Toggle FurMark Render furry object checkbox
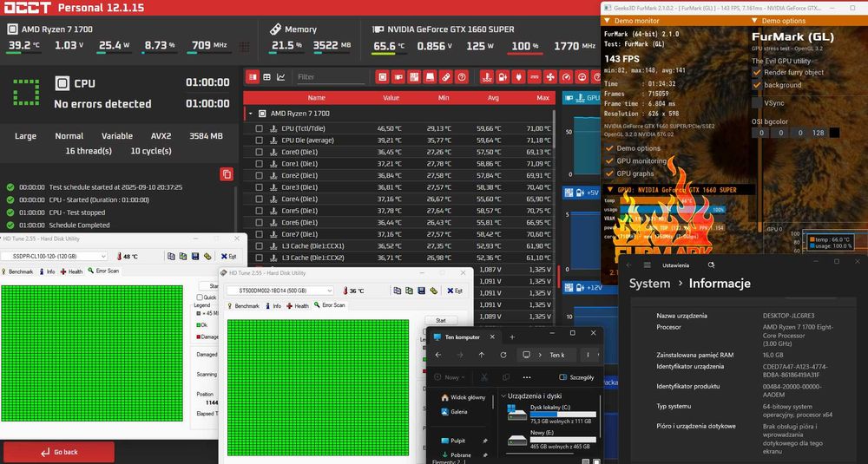Image resolution: width=868 pixels, height=464 pixels. 757,73
